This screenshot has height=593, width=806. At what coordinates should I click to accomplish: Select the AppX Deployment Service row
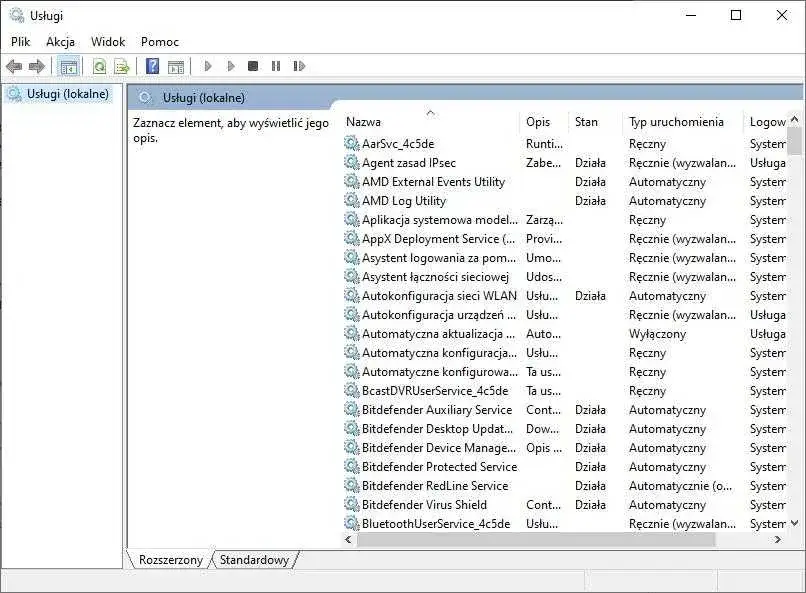coord(564,238)
